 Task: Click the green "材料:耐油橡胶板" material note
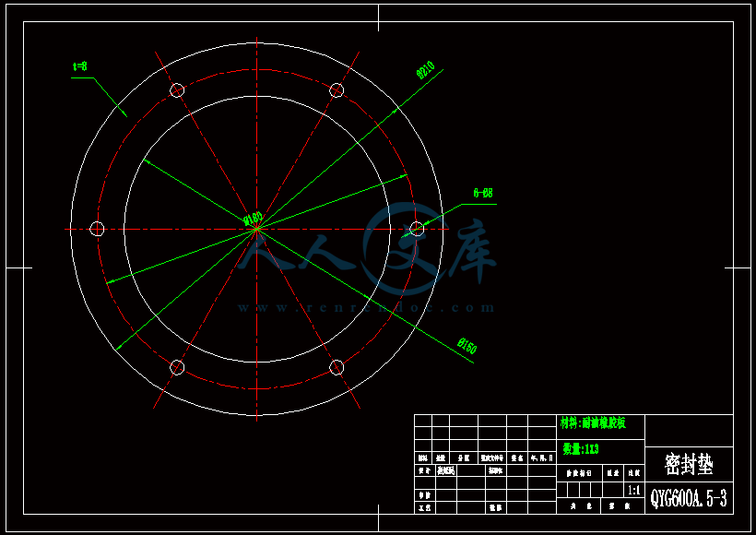[593, 423]
